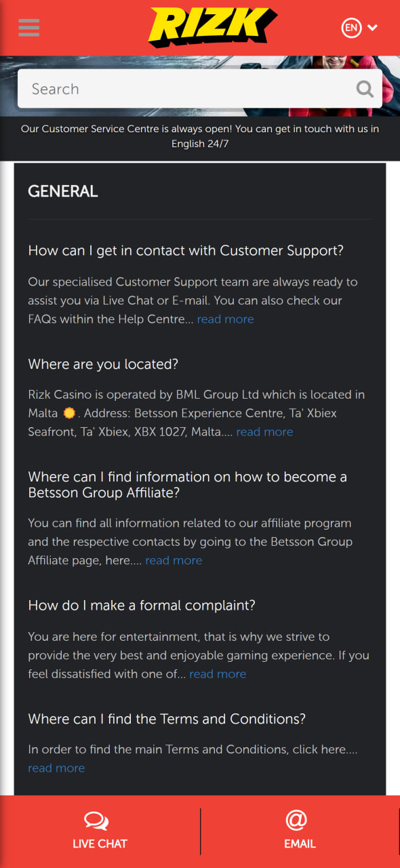Open 'How do I make a formal complaint?'
This screenshot has height=868, width=400.
pos(142,605)
